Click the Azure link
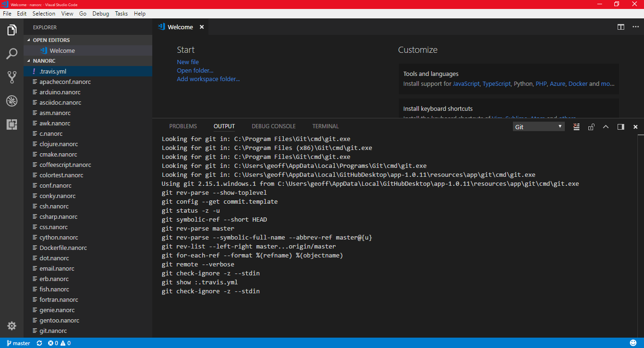This screenshot has height=348, width=644. pos(557,83)
